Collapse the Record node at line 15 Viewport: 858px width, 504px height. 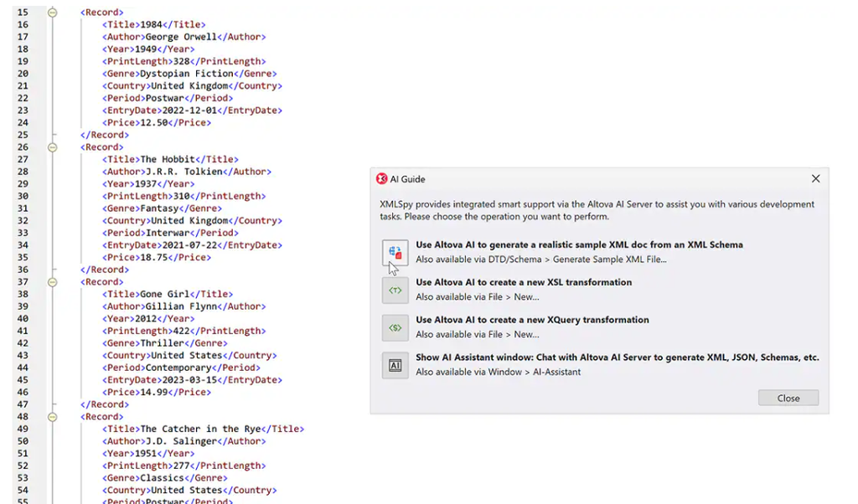click(x=53, y=12)
